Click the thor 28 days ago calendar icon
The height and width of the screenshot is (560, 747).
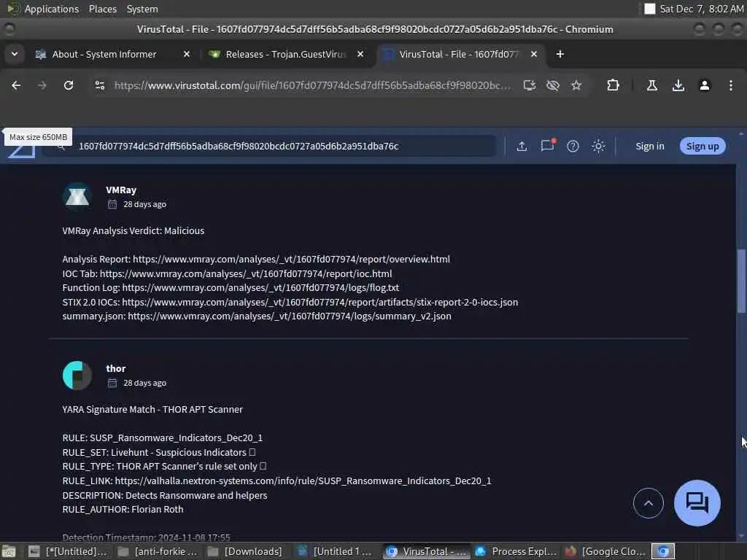[x=112, y=383]
